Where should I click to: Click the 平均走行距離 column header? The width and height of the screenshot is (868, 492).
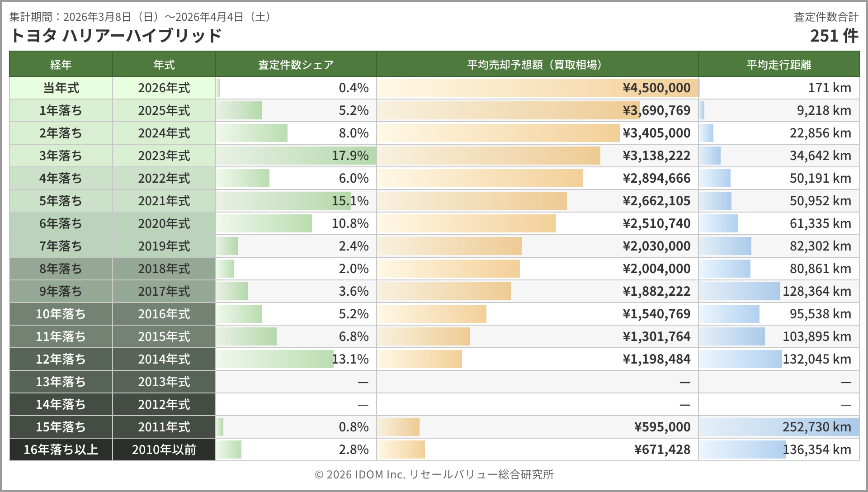coord(778,65)
